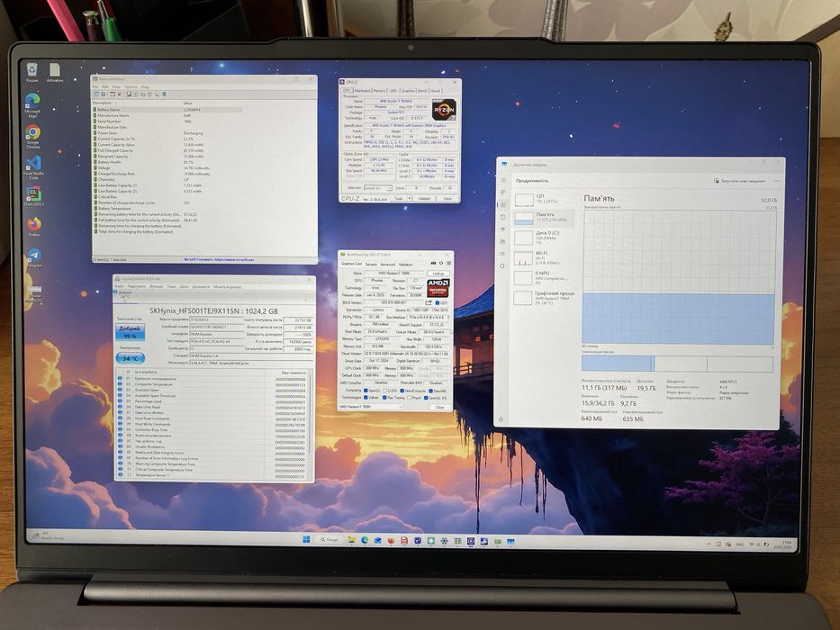Viewport: 840px width, 630px height.
Task: Open View menu in BatteryInfoView
Action: coord(116,86)
